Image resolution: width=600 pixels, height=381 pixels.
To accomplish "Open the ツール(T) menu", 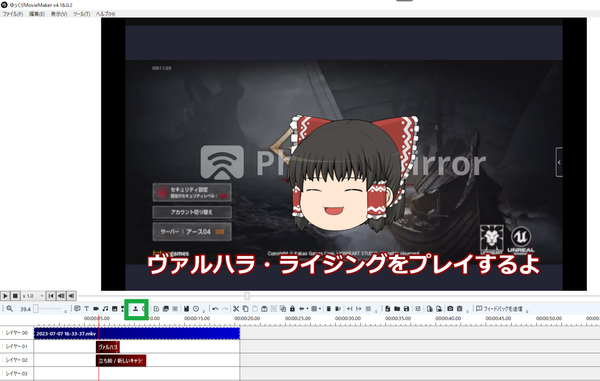I will point(82,14).
